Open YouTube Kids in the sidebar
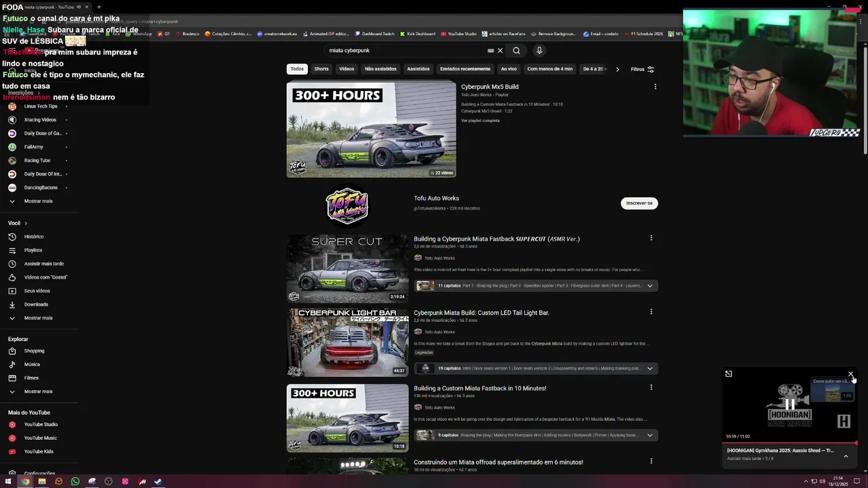Image resolution: width=868 pixels, height=488 pixels. click(39, 451)
